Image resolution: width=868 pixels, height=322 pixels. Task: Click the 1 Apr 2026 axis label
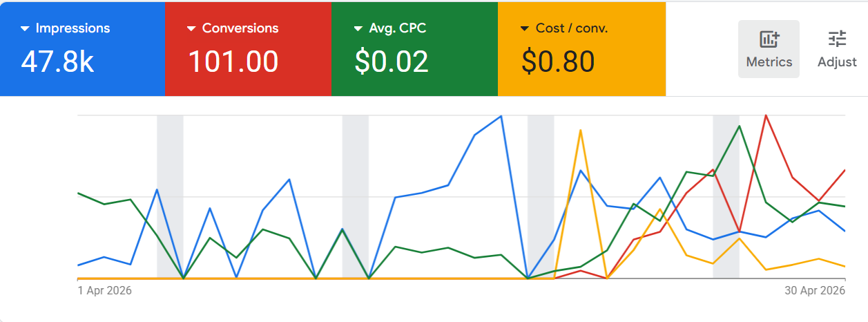[104, 290]
